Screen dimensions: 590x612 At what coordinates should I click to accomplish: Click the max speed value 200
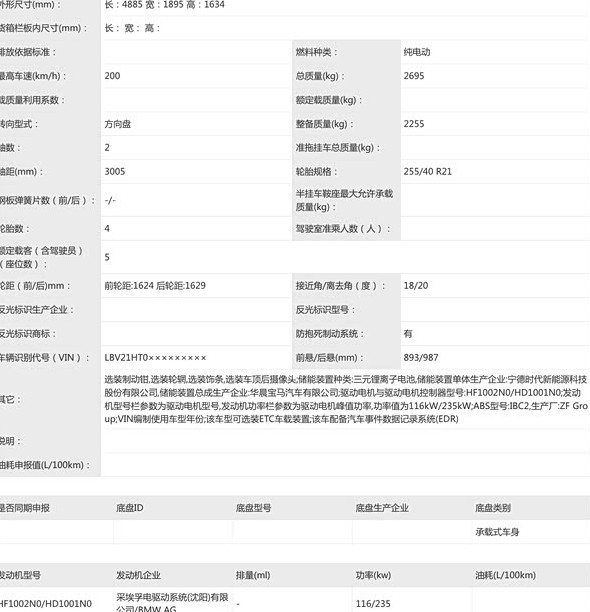[112, 76]
